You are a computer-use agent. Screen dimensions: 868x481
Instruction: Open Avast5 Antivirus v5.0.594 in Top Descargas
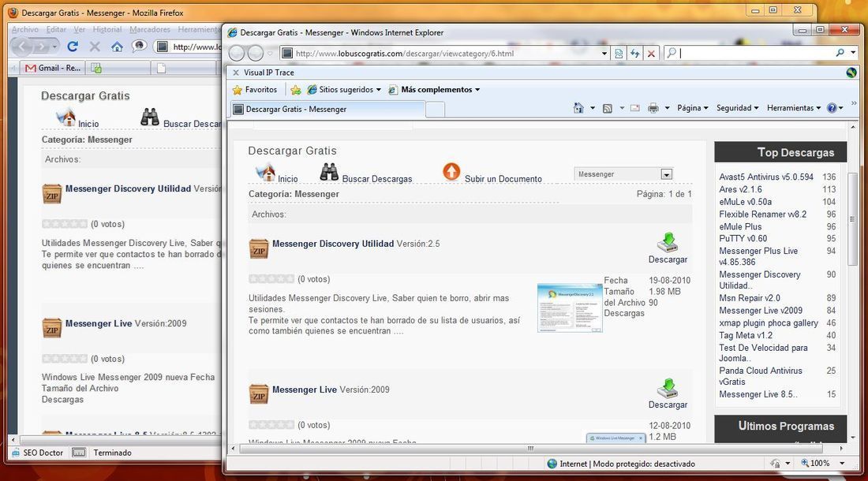766,177
